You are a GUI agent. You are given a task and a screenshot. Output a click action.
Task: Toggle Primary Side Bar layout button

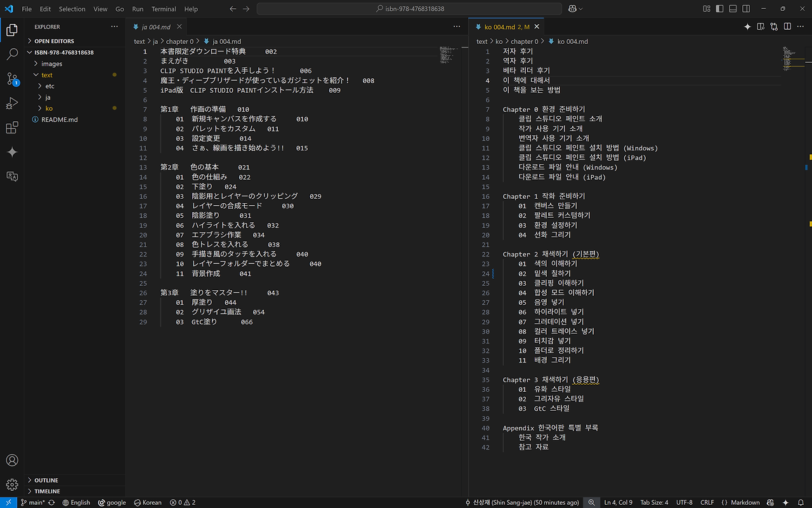tap(720, 9)
